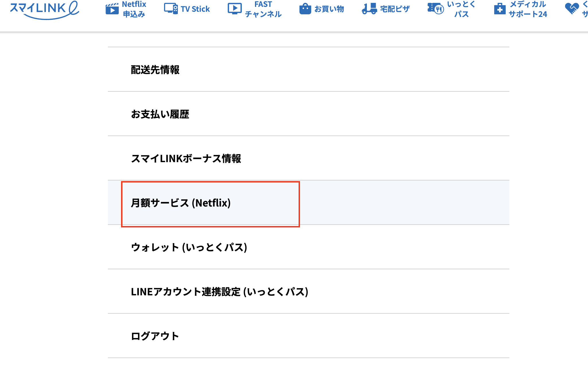Click the medical support kit icon

500,9
